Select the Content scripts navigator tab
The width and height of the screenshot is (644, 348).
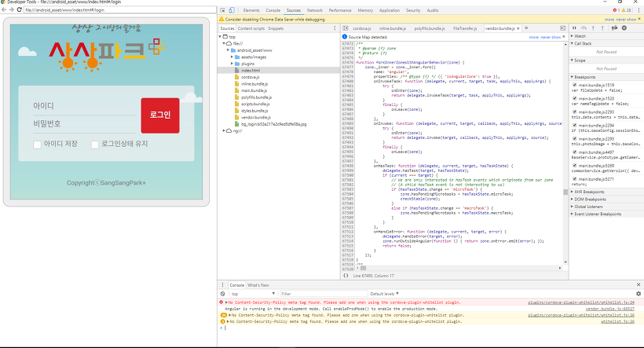click(251, 28)
